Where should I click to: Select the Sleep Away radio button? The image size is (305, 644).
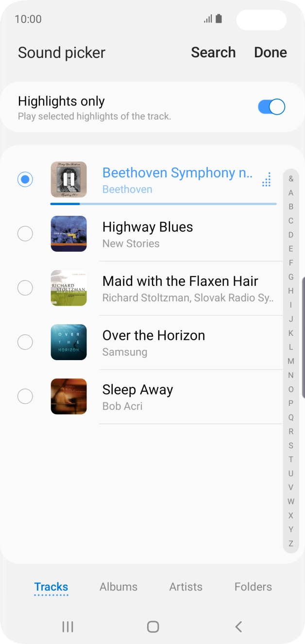tap(25, 397)
